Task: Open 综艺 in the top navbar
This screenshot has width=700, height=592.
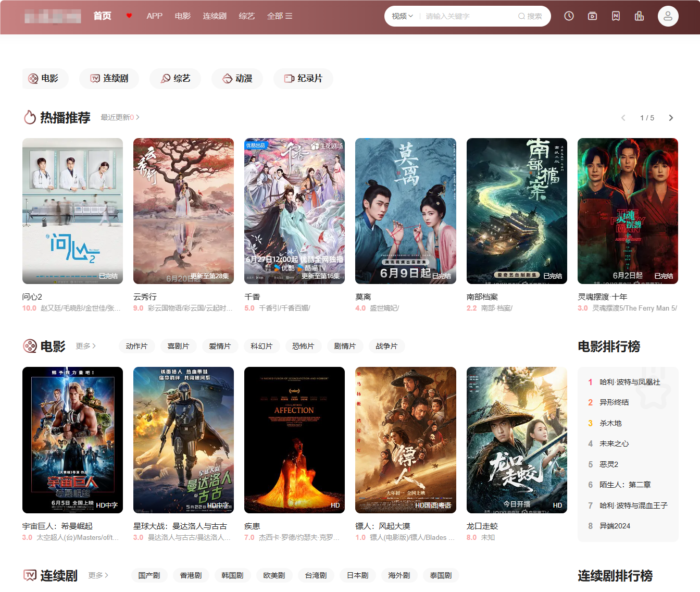Action: tap(246, 16)
